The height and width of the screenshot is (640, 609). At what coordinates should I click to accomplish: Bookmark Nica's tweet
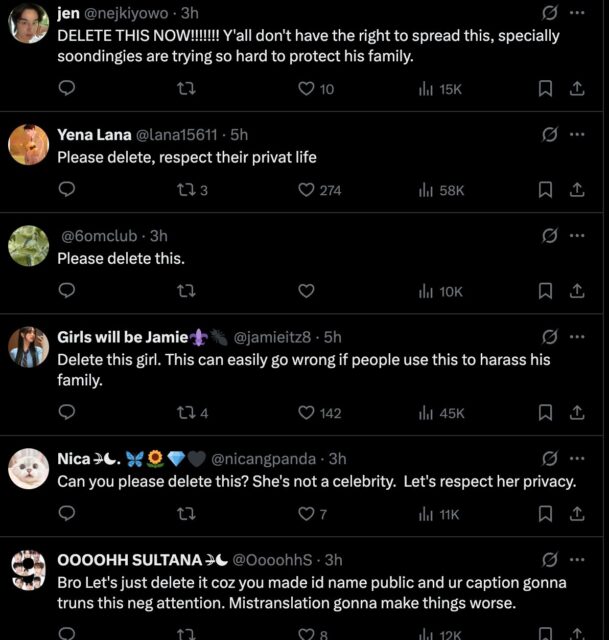pos(545,514)
